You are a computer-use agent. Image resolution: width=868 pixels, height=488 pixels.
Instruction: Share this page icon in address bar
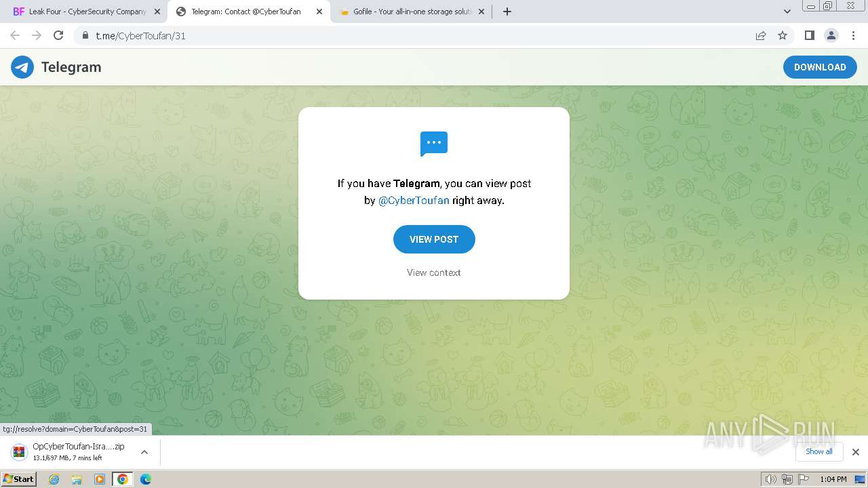[x=761, y=35]
